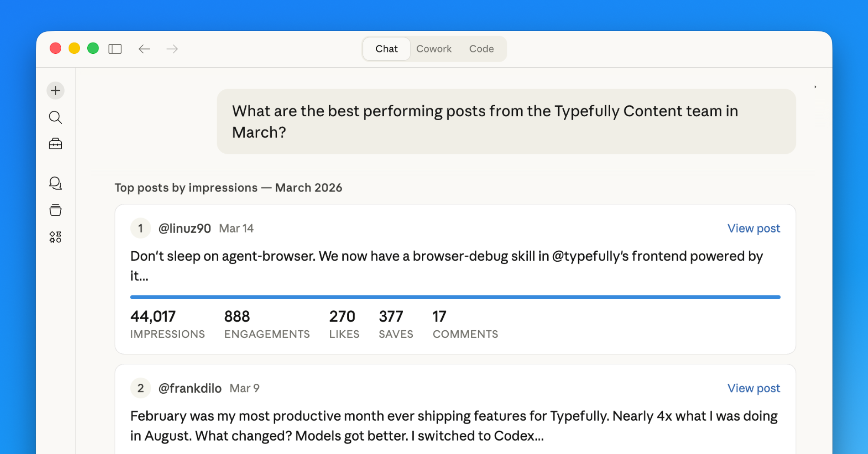
Task: Open the chats bubble icon in sidebar
Action: pyautogui.click(x=56, y=183)
